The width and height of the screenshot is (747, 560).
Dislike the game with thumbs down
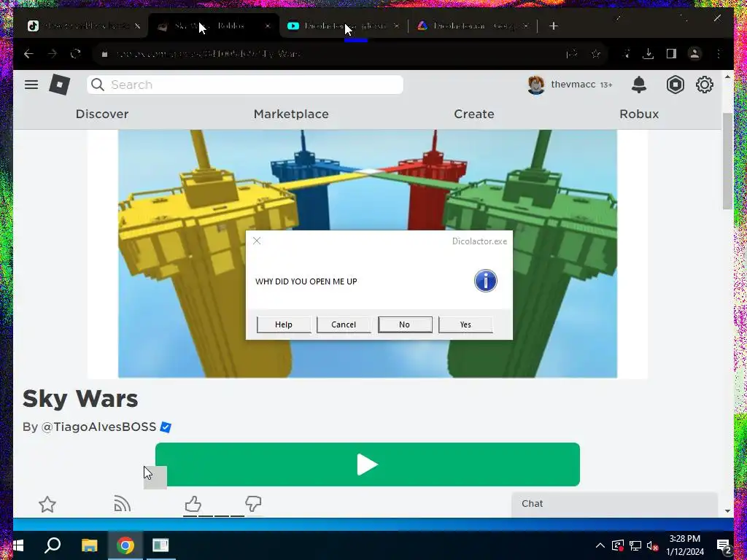pos(253,504)
